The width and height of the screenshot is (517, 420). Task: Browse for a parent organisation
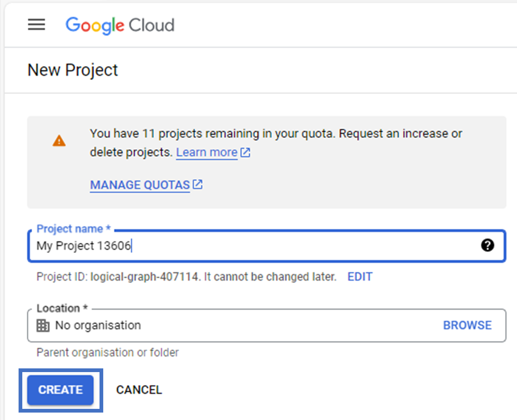(467, 325)
